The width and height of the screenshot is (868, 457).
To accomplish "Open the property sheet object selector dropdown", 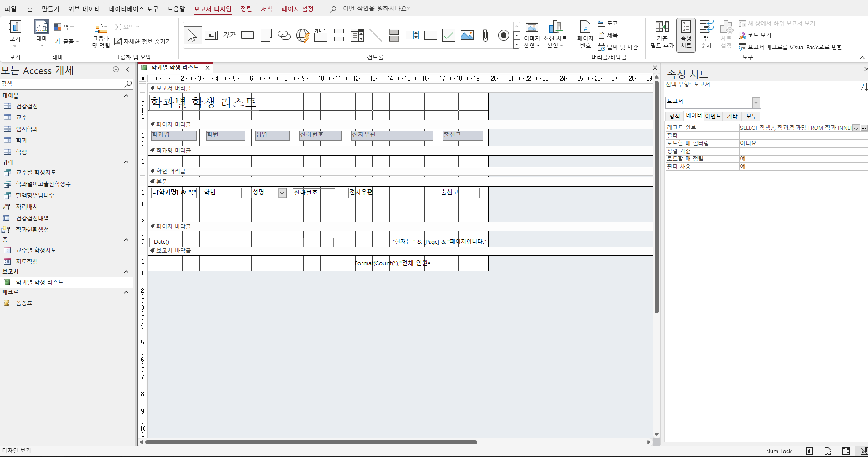I will [756, 102].
